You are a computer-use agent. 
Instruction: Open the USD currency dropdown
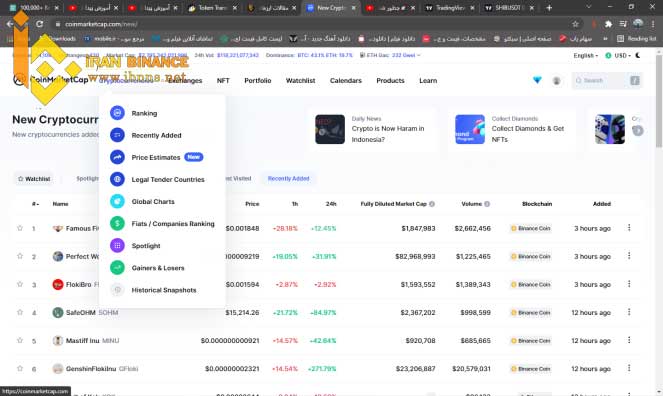point(618,55)
